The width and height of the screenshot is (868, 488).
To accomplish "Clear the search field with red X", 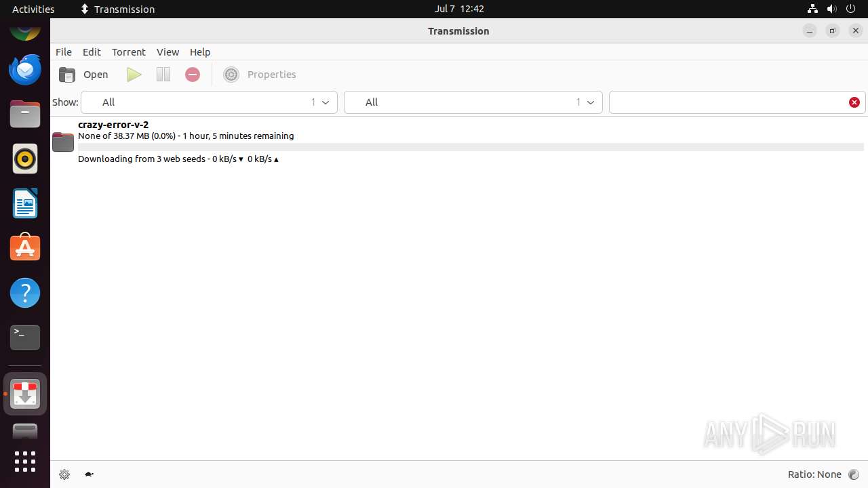I will click(x=854, y=102).
